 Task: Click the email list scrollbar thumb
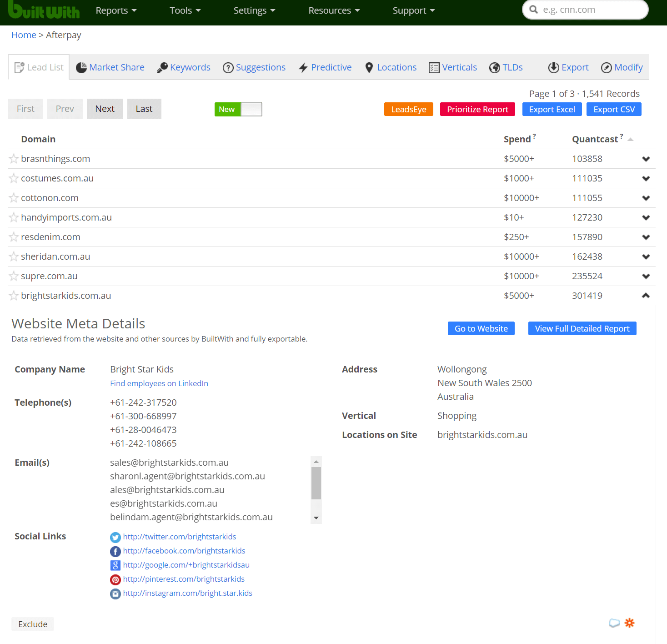pos(316,483)
